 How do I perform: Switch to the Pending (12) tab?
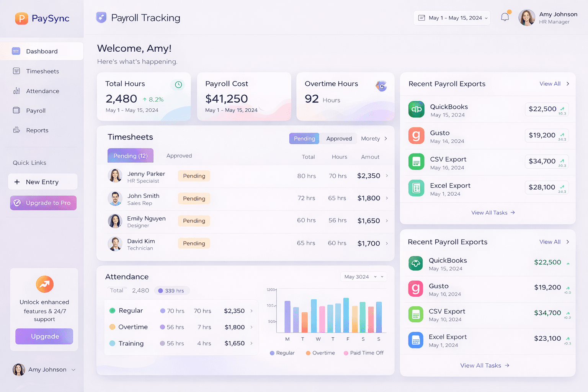(130, 155)
